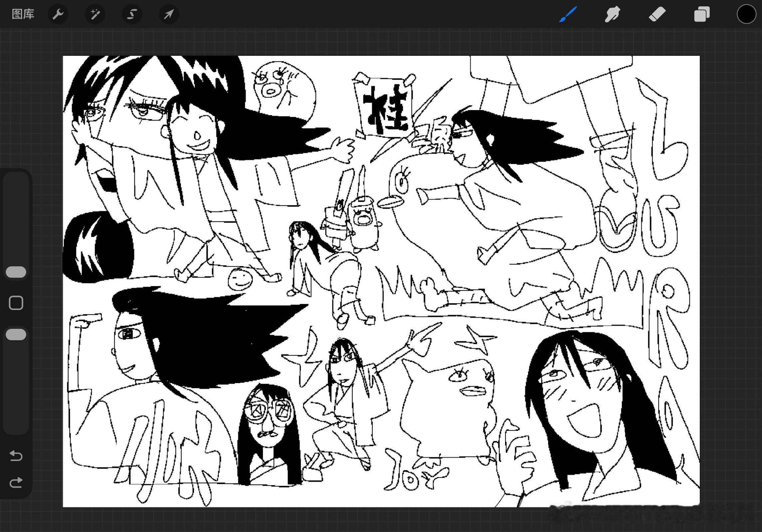Click the brush size slider handle

(x=16, y=272)
